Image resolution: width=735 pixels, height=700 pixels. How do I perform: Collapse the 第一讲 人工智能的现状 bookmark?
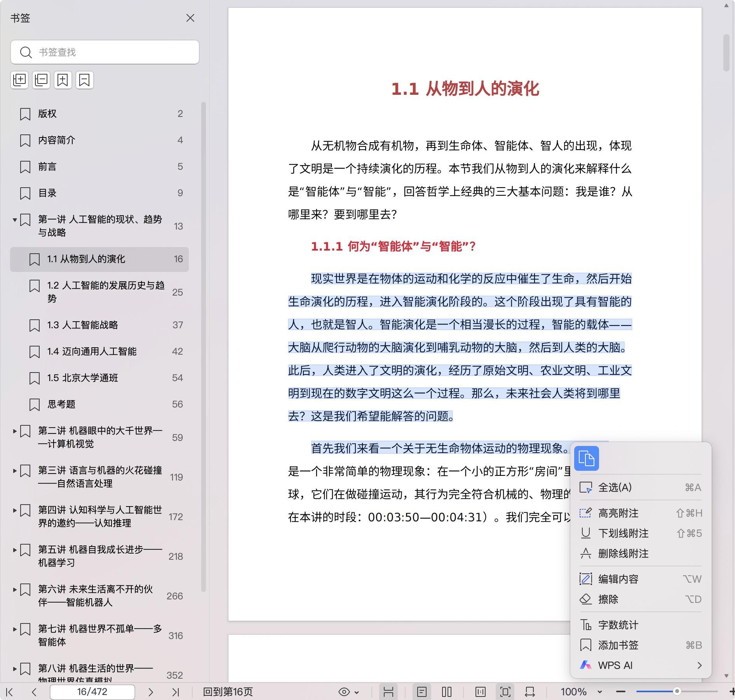coord(15,220)
